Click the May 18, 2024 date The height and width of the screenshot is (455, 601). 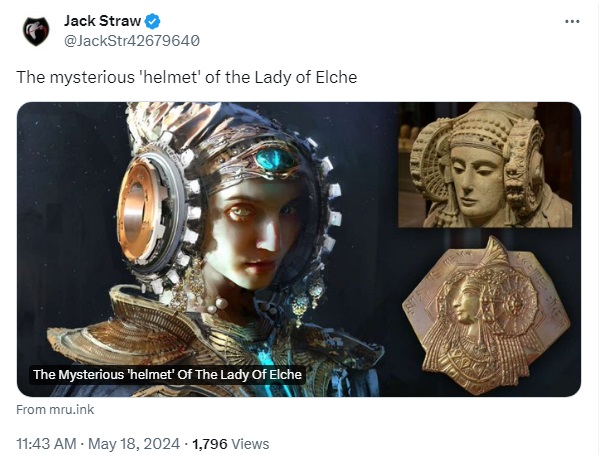pos(134,444)
